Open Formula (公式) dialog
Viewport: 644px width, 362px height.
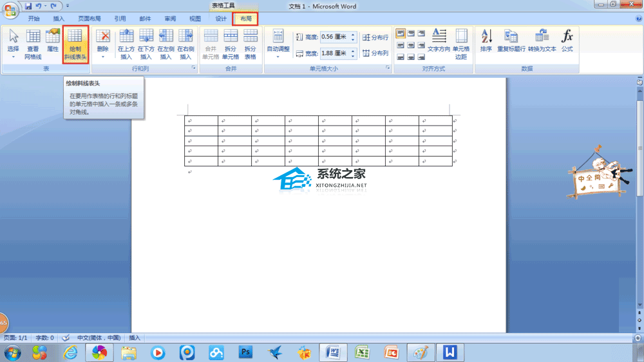click(567, 41)
